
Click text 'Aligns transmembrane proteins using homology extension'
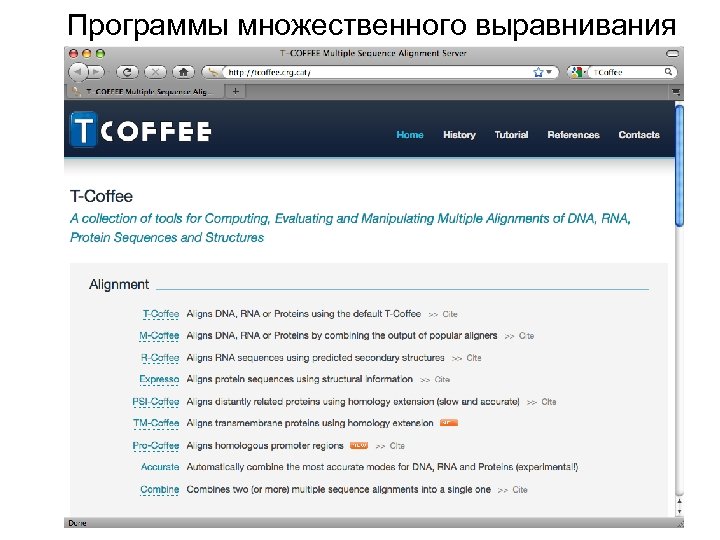[x=309, y=423]
